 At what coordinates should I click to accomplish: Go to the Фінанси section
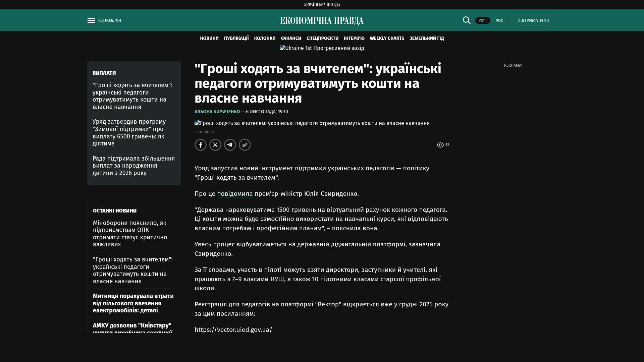pyautogui.click(x=291, y=39)
